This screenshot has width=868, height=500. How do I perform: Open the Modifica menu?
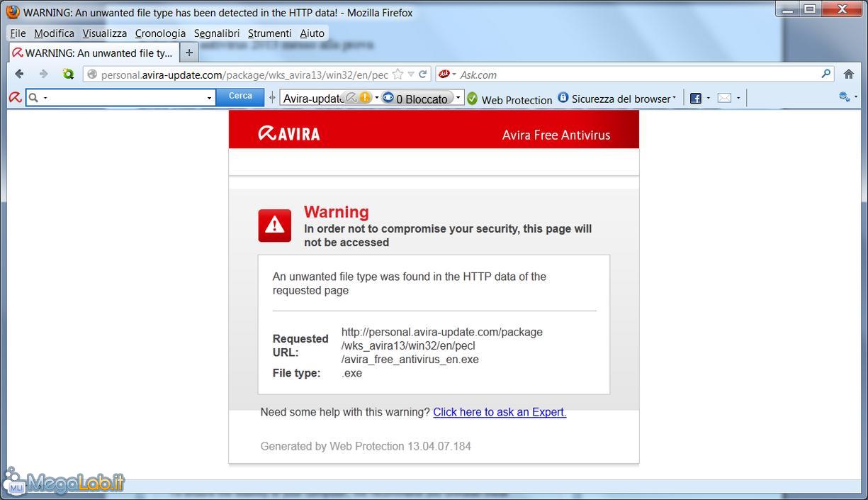[x=54, y=33]
